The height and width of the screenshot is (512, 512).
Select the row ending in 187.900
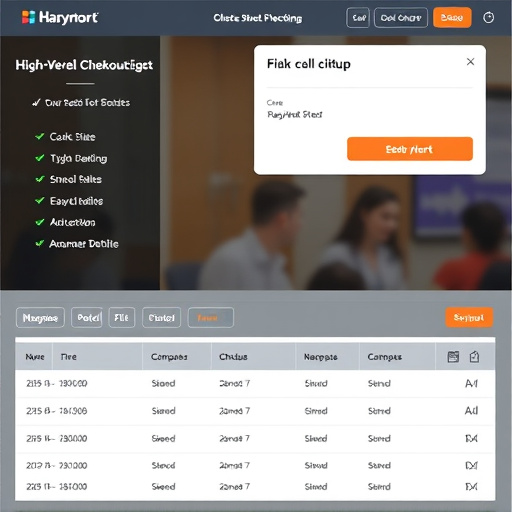click(x=255, y=411)
